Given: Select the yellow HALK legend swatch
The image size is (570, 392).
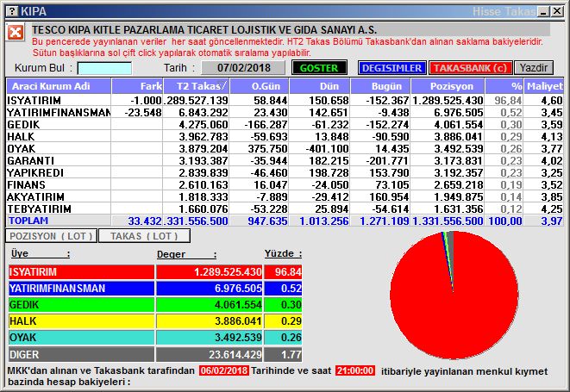Looking at the screenshot, I should [x=81, y=321].
